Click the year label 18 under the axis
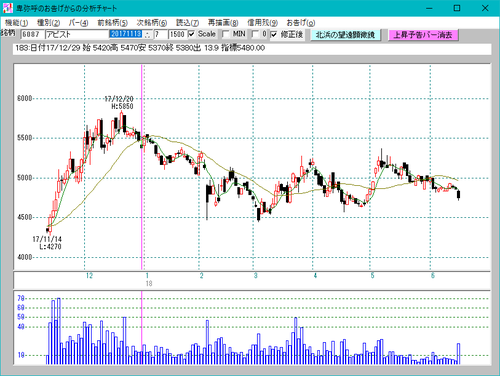This screenshot has width=500, height=376. click(x=149, y=284)
